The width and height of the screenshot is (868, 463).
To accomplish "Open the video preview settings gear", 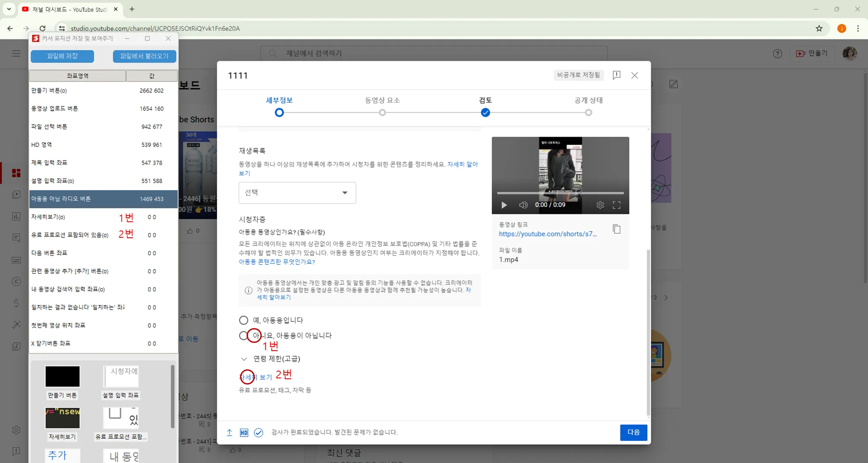I will click(600, 205).
